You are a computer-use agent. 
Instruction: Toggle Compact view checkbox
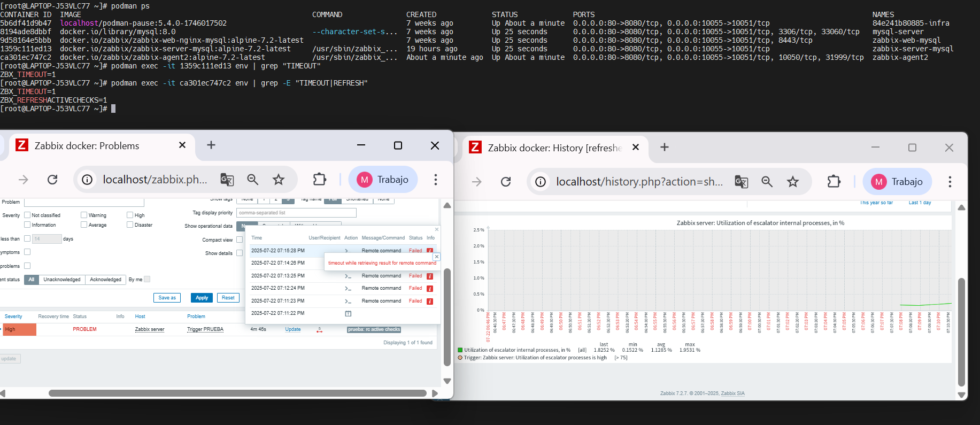pos(240,239)
